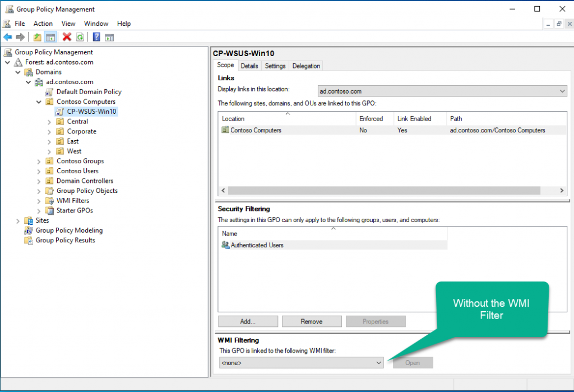This screenshot has width=574, height=392.
Task: Switch to the Settings tab
Action: 275,66
